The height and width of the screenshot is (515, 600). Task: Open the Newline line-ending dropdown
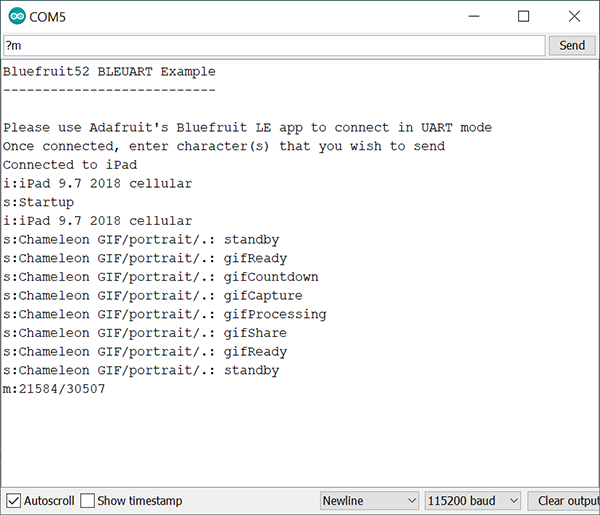pos(369,500)
